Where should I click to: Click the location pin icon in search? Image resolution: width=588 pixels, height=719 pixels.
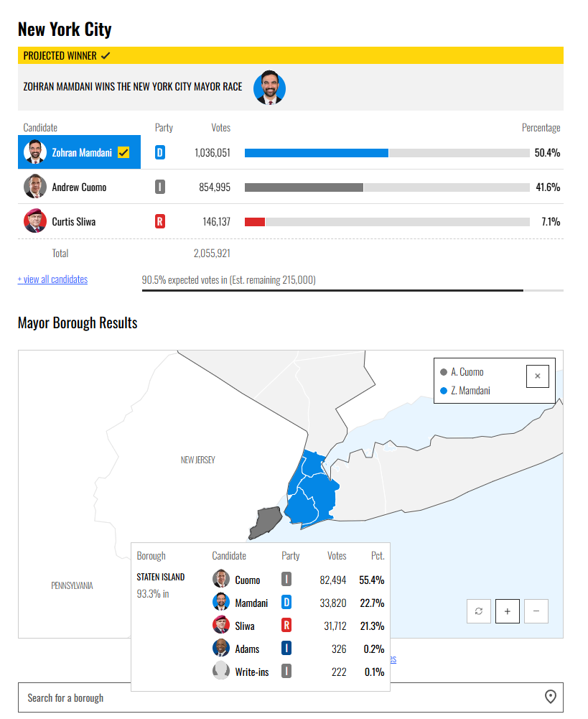click(x=551, y=697)
